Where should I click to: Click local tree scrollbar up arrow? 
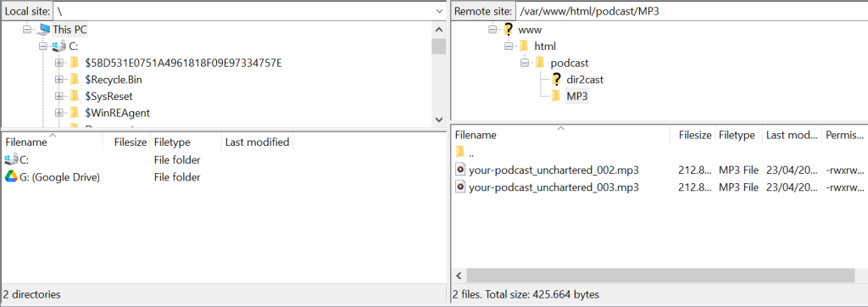tap(439, 30)
